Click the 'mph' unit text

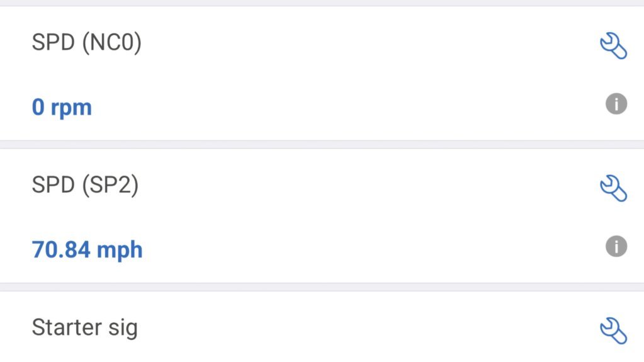pos(120,251)
